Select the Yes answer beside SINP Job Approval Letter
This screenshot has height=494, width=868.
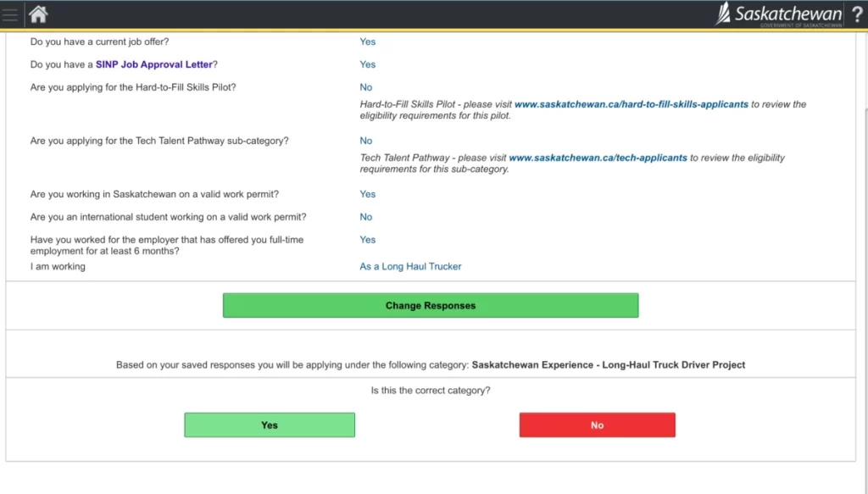click(x=367, y=64)
